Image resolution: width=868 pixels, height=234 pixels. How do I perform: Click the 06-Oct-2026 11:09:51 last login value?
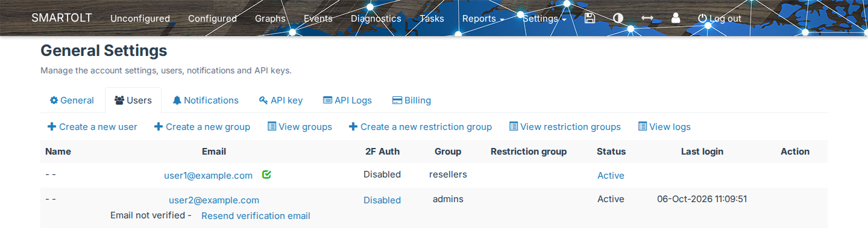[702, 199]
